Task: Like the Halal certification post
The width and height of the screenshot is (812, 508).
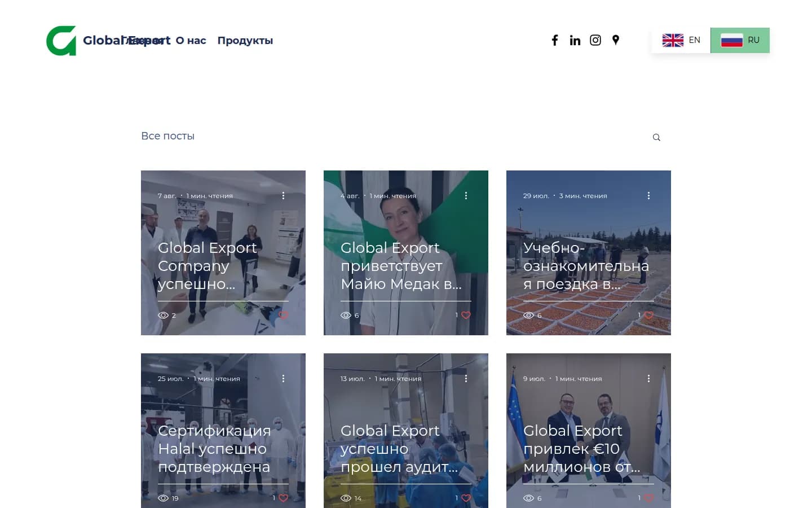Action: pos(283,498)
